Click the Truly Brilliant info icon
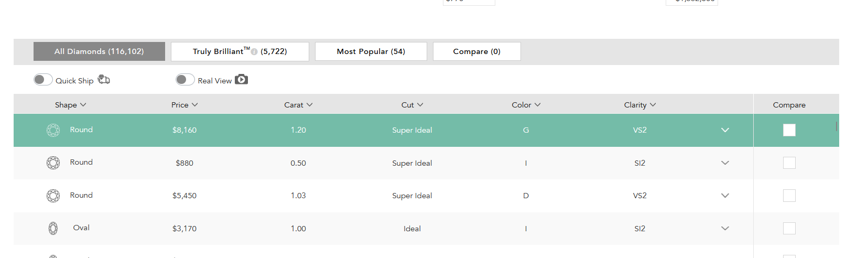This screenshot has height=258, width=868. tap(254, 52)
